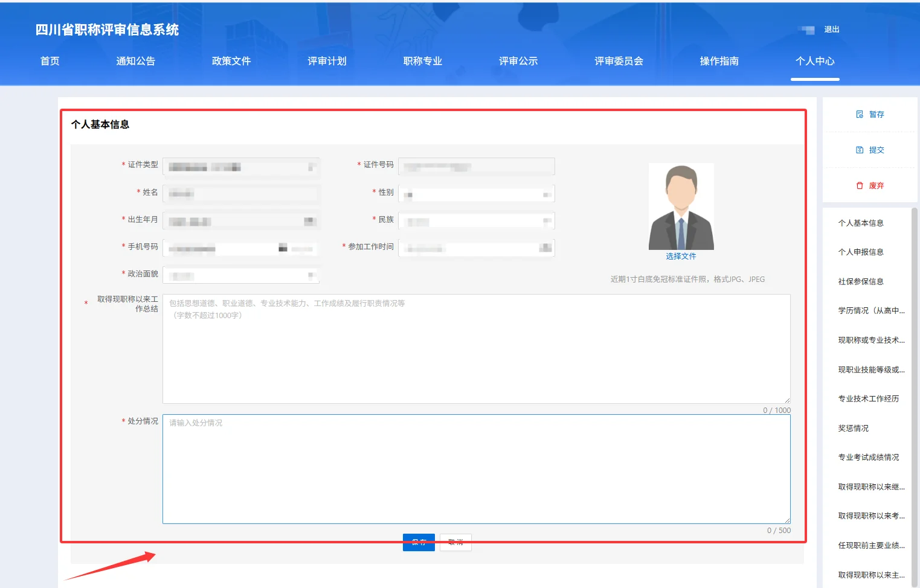Open the 参加工作时间 date picker icon

(x=547, y=247)
